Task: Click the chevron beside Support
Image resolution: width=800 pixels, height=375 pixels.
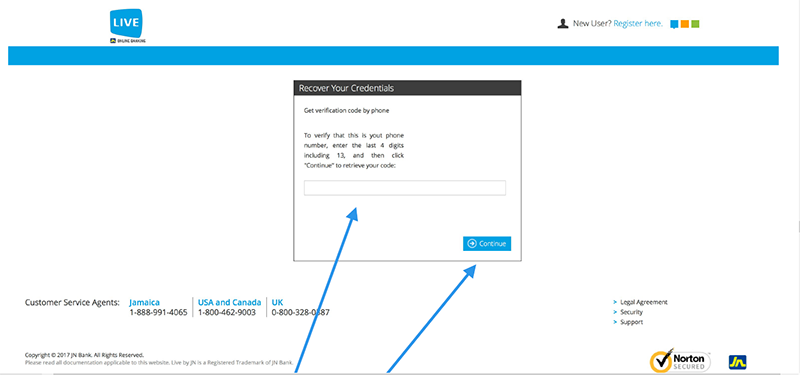Action: [615, 322]
